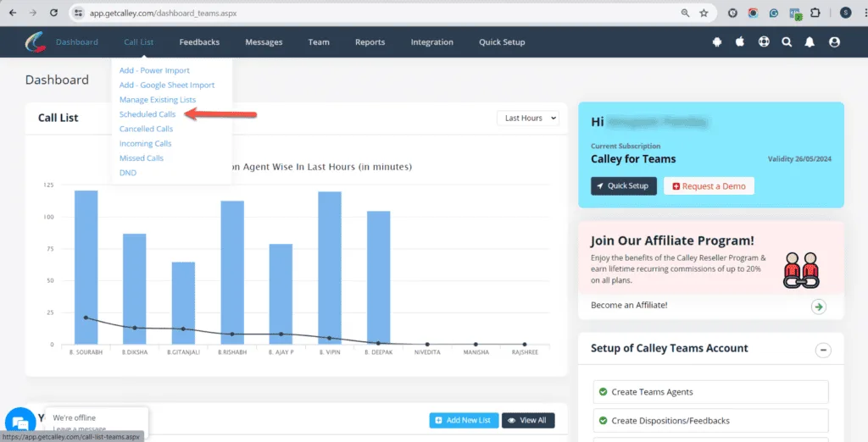Click the Calley logo in navbar
This screenshot has width=868, height=442.
click(x=36, y=42)
